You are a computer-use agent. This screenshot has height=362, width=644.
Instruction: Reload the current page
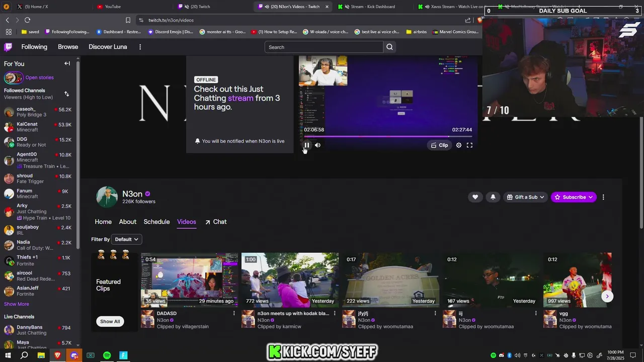[x=27, y=20]
